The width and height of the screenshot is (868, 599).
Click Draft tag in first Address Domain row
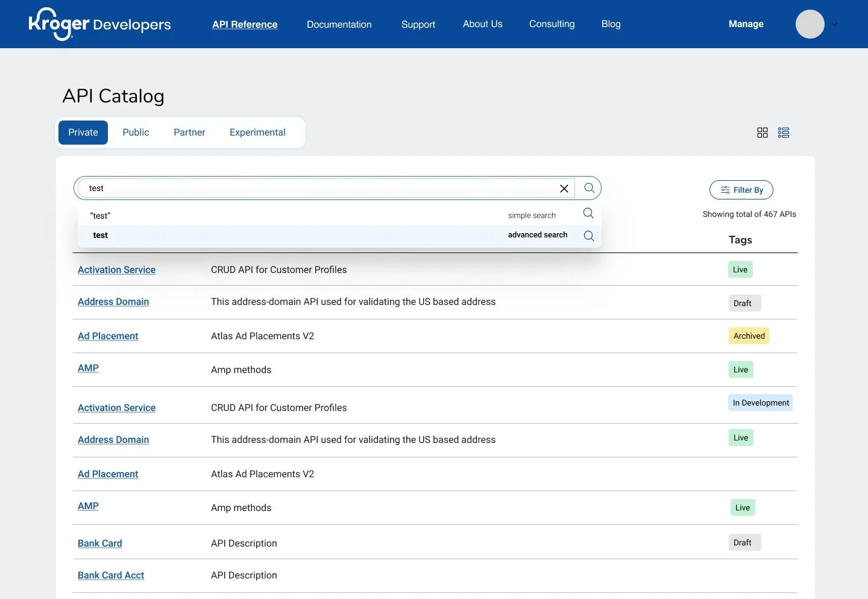tap(744, 303)
